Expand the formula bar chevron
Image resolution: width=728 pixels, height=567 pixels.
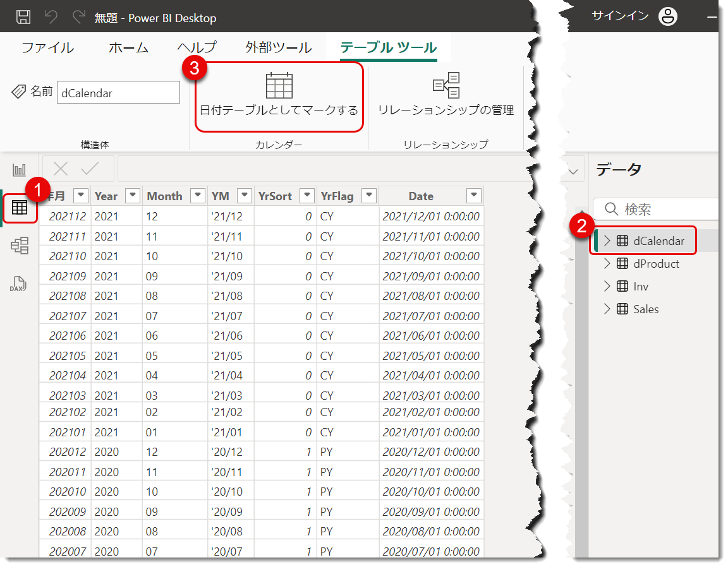point(573,172)
